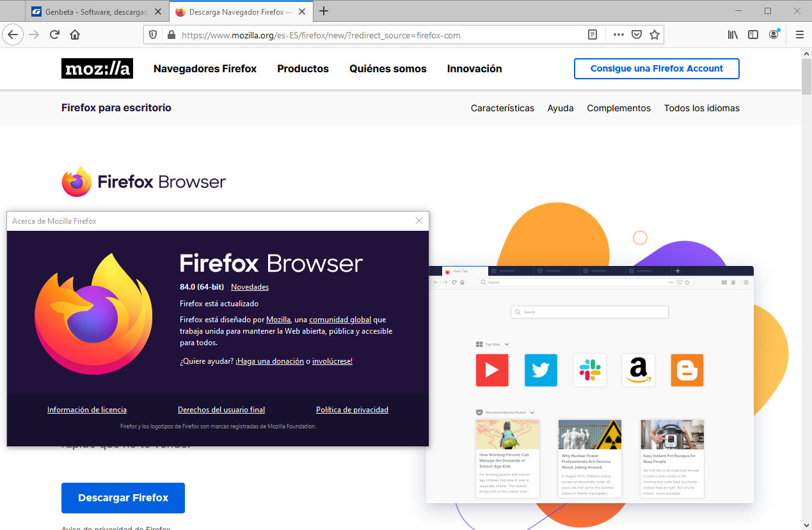
Task: Expand the Navegadores Firefox menu
Action: pos(205,68)
